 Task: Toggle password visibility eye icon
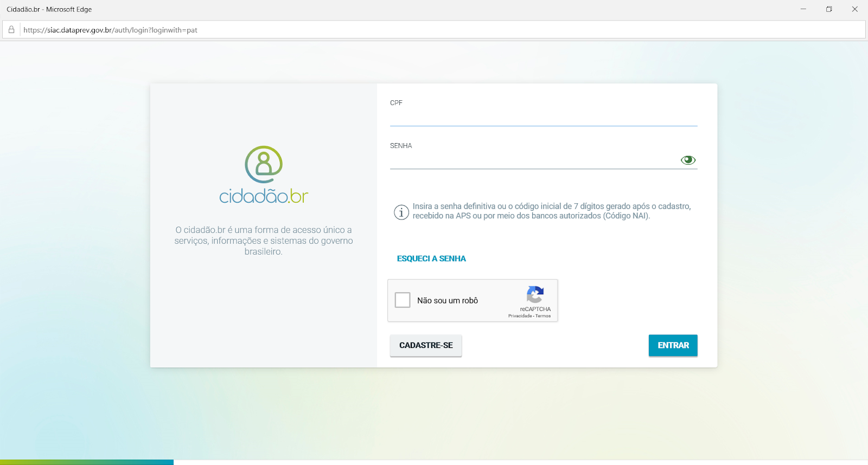(x=688, y=160)
